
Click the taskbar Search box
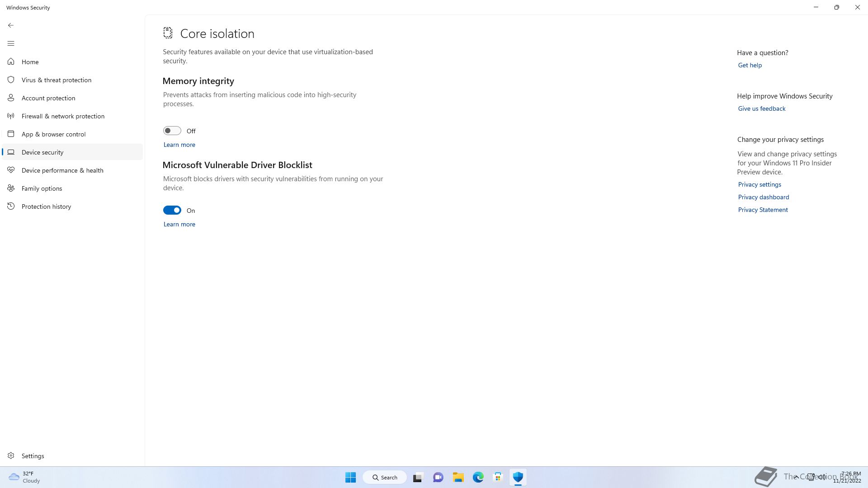coord(385,477)
